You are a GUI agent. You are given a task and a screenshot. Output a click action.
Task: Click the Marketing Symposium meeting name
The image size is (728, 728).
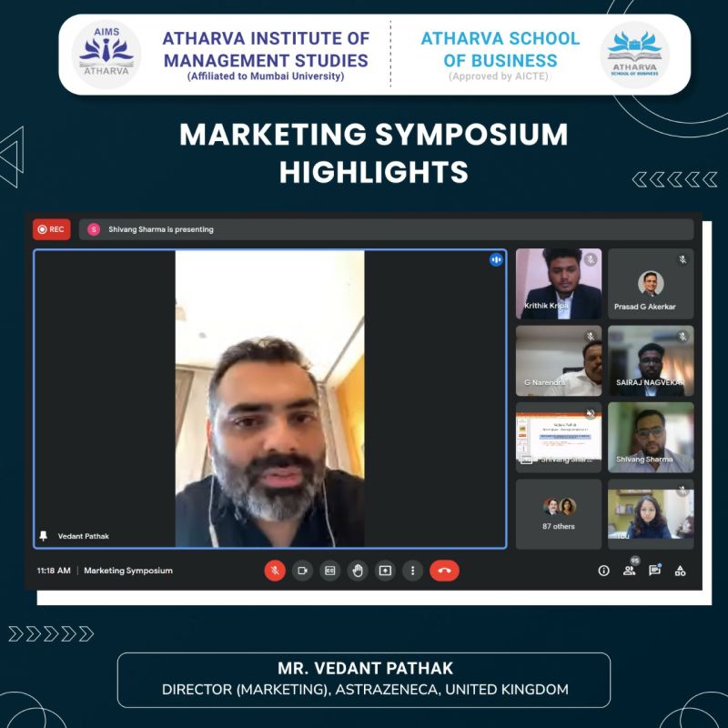click(x=128, y=571)
